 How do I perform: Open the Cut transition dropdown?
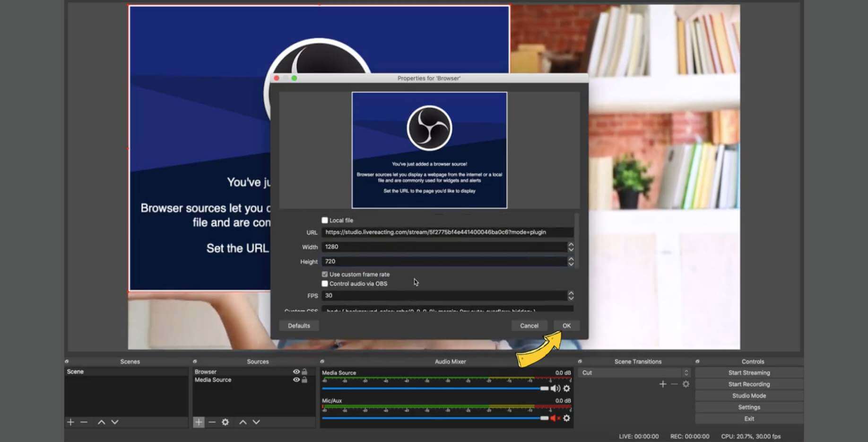coord(634,372)
